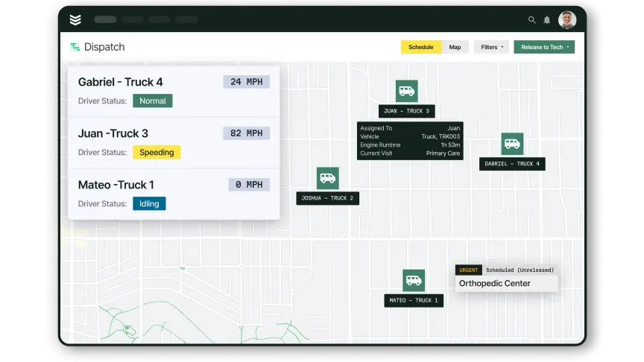The height and width of the screenshot is (362, 644).
Task: Click the Idling status badge
Action: [149, 203]
